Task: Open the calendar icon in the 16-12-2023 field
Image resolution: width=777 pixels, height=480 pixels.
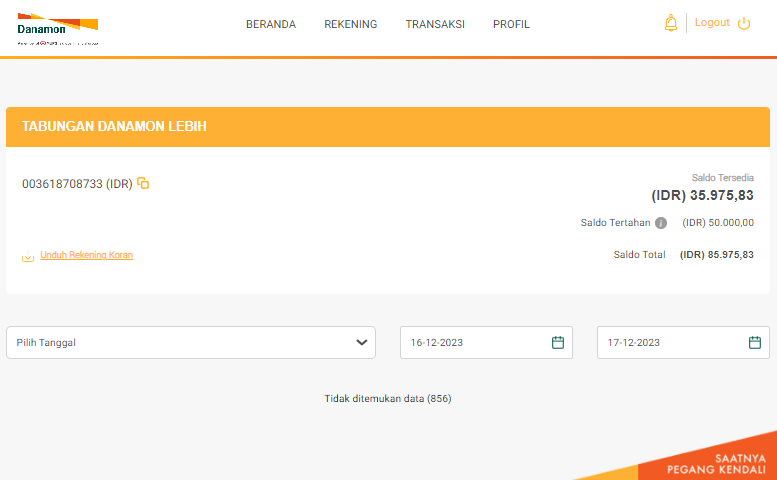Action: [x=557, y=342]
